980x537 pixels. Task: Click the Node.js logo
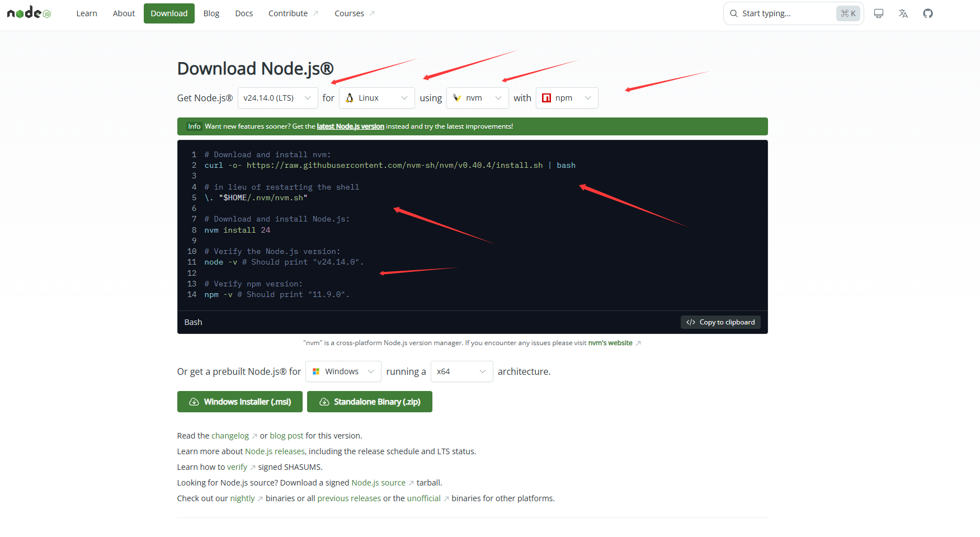tap(29, 13)
